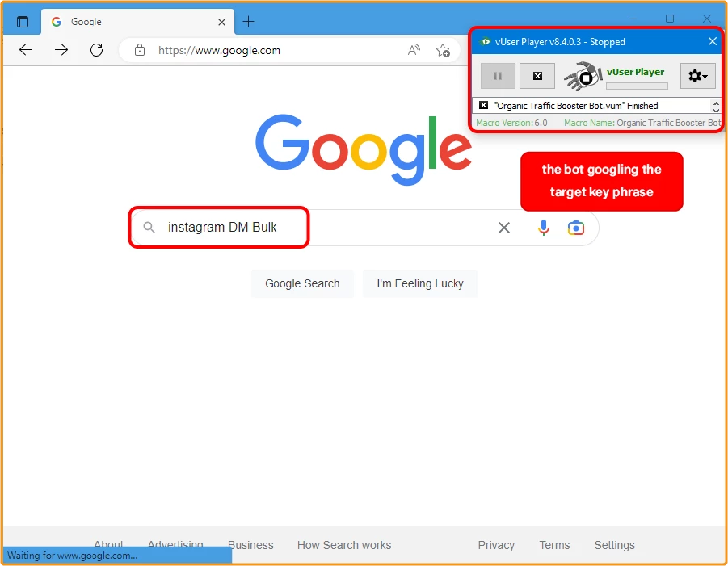Close the vUser Player window
Viewport: 728px width, 566px height.
[713, 41]
